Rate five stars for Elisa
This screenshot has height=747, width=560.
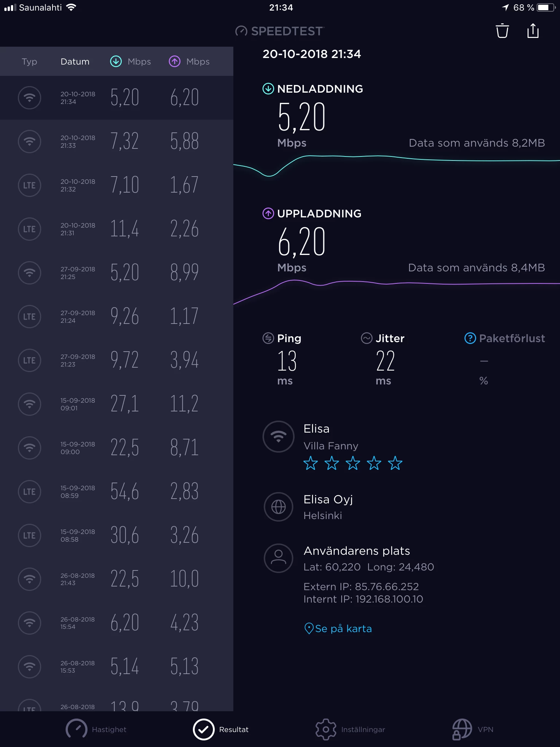point(395,463)
